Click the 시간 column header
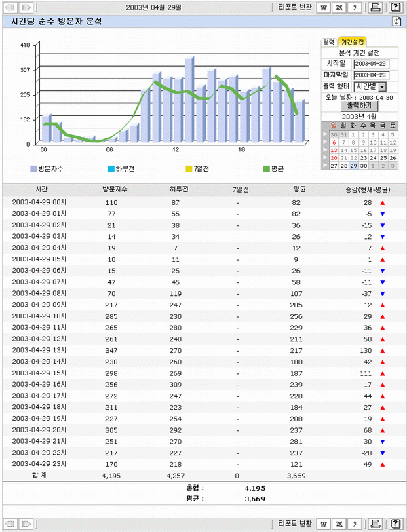The height and width of the screenshot is (532, 407). coord(42,189)
